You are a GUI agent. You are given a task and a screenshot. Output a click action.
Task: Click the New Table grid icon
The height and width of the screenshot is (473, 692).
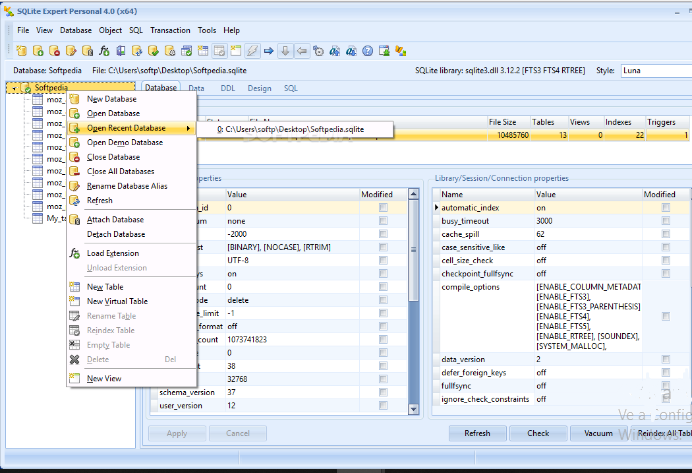tap(75, 287)
